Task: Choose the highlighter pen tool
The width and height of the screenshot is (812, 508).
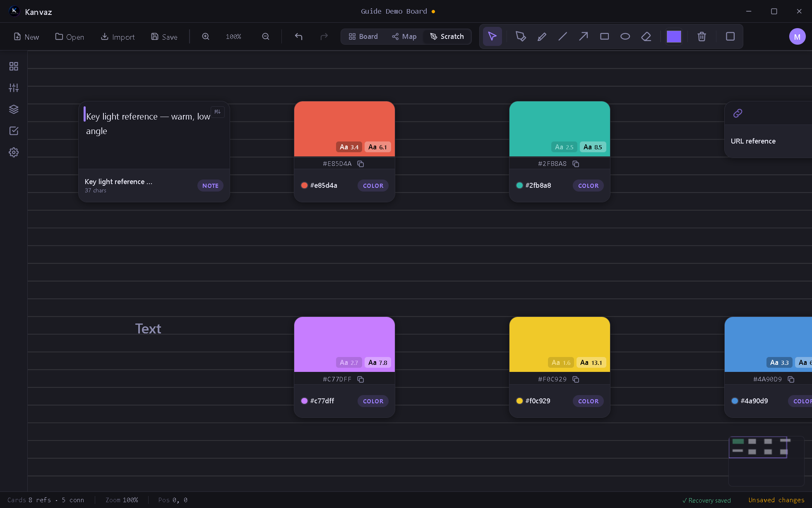Action: tap(542, 36)
